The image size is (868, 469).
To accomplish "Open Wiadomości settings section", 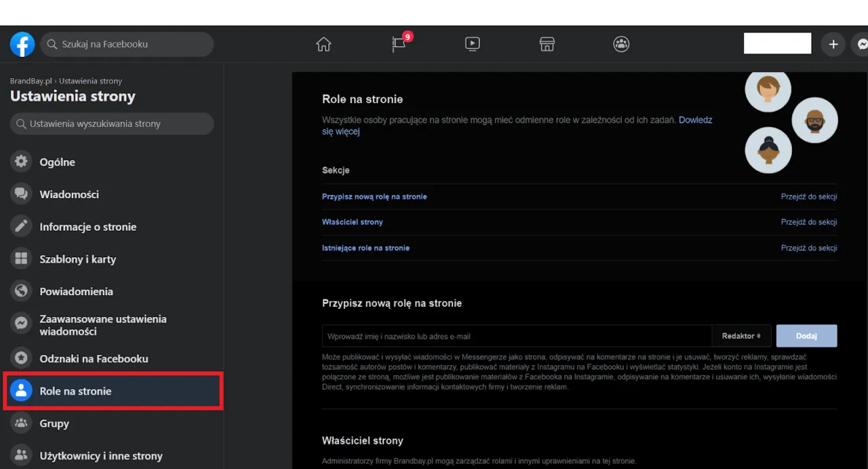I will [x=68, y=195].
